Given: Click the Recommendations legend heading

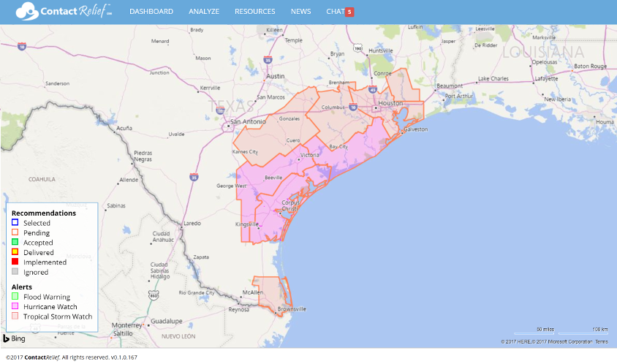Looking at the screenshot, I should 44,213.
